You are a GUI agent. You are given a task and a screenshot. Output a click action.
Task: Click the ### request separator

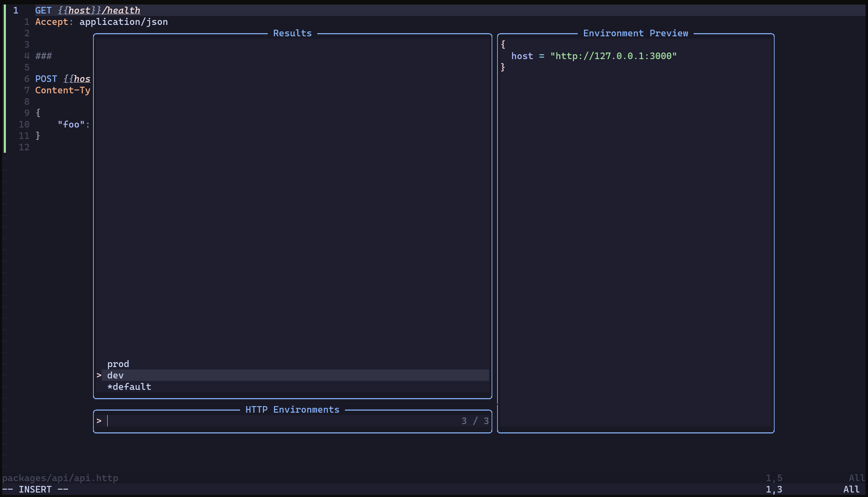(x=44, y=56)
